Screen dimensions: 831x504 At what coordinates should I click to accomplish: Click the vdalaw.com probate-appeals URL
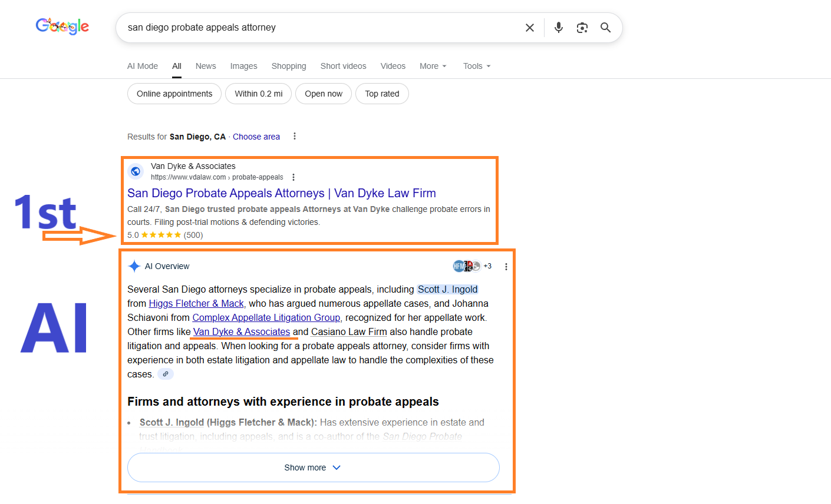pos(217,177)
